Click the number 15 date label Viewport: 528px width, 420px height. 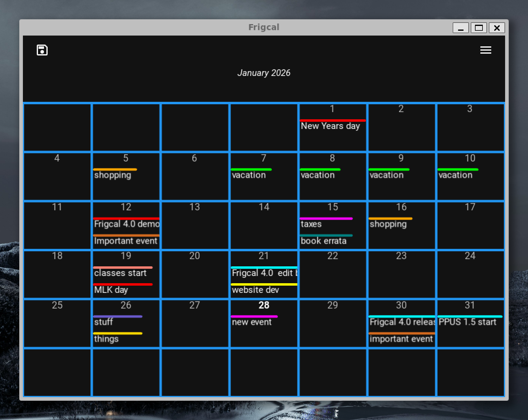tap(333, 207)
